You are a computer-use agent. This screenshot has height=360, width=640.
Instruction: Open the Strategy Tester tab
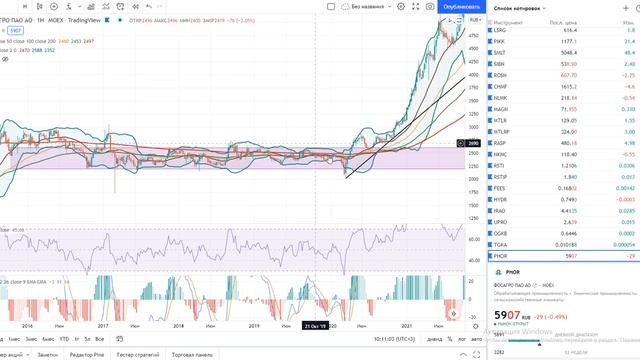pos(138,355)
